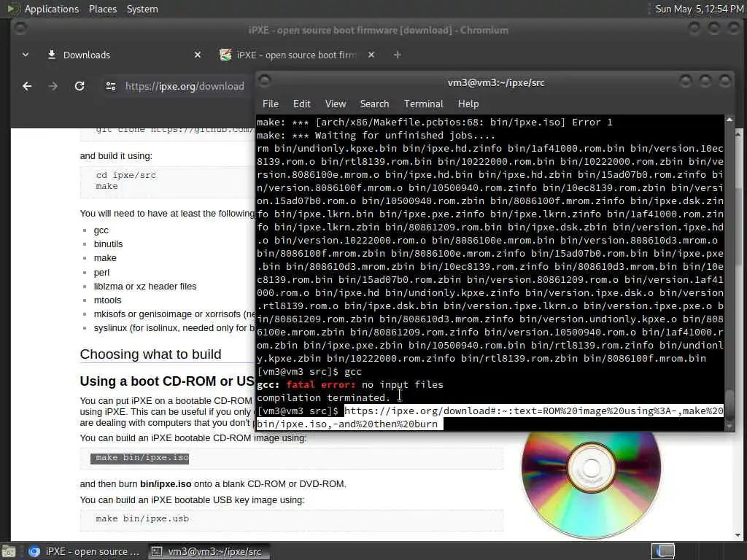Click the make list item on page
747x560 pixels.
(x=105, y=258)
